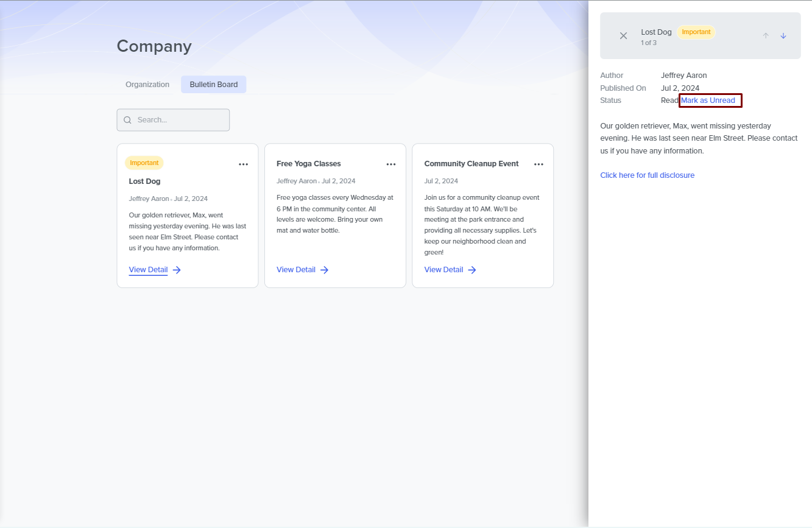Click the magnifier icon in the search box
Image resolution: width=812 pixels, height=528 pixels.
[127, 120]
